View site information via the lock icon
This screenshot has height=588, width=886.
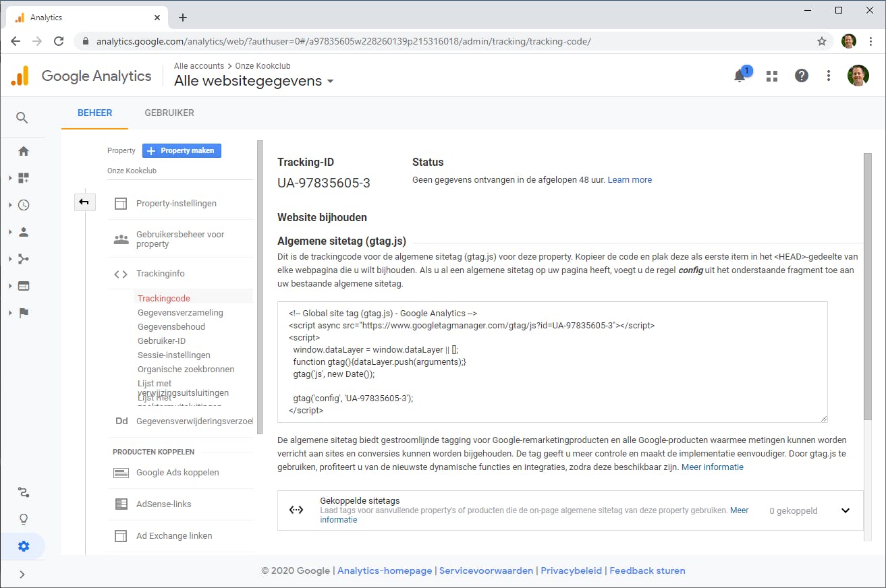click(86, 41)
